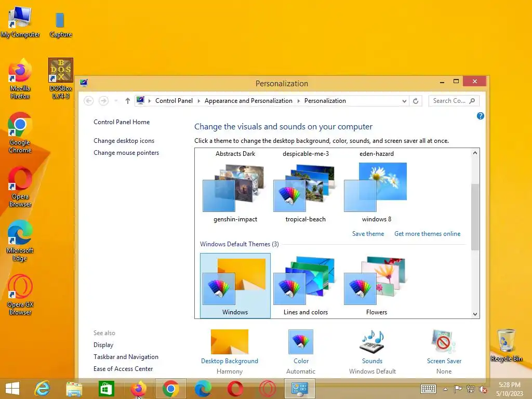Open the Color settings icon
532x399 pixels.
[301, 342]
